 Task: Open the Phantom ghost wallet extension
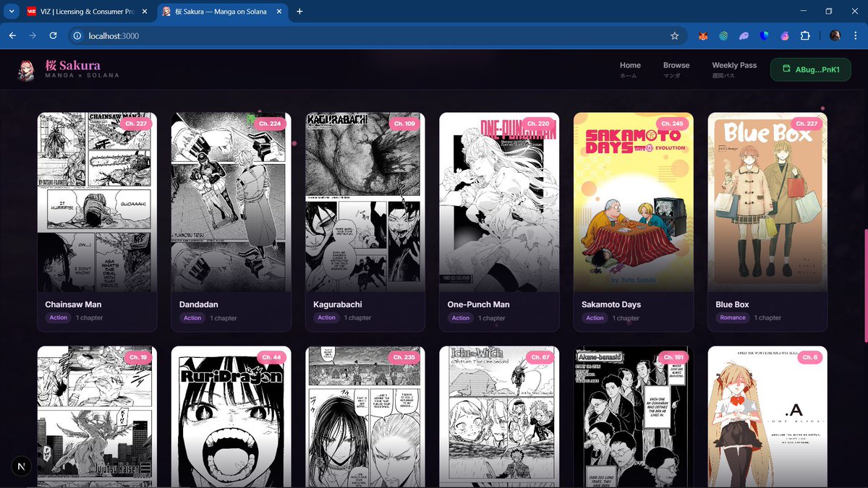744,35
